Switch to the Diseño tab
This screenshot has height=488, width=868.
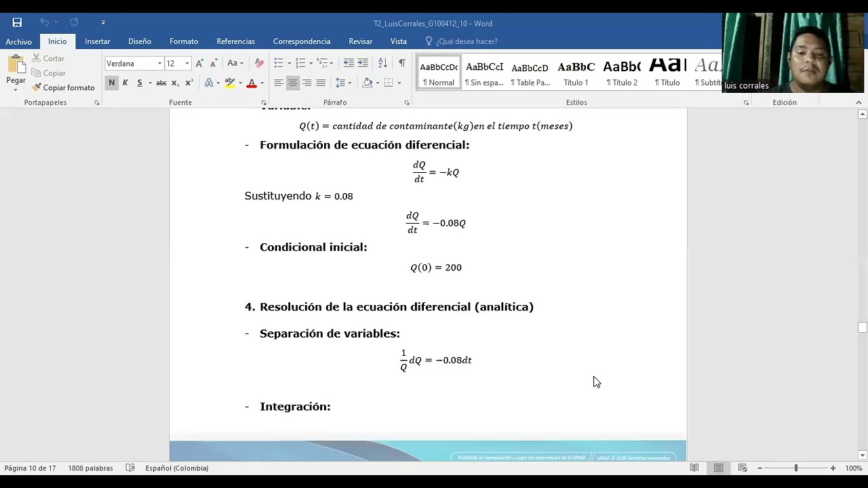(x=140, y=41)
